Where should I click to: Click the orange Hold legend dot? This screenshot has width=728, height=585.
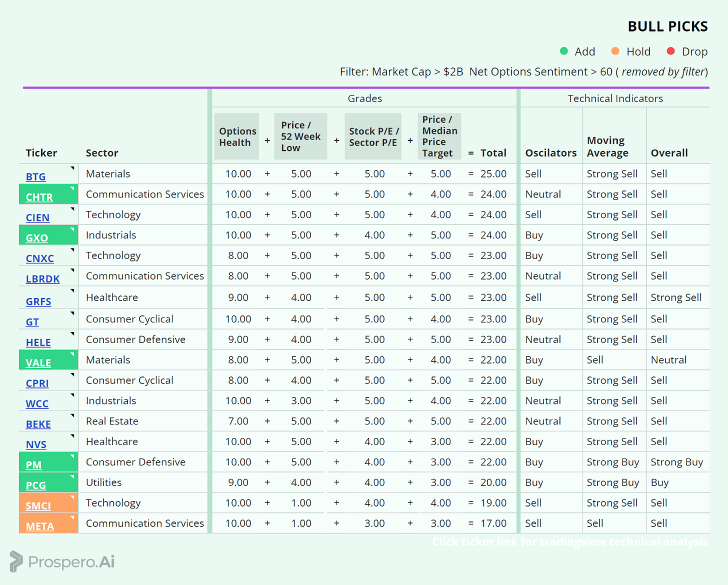tap(615, 51)
